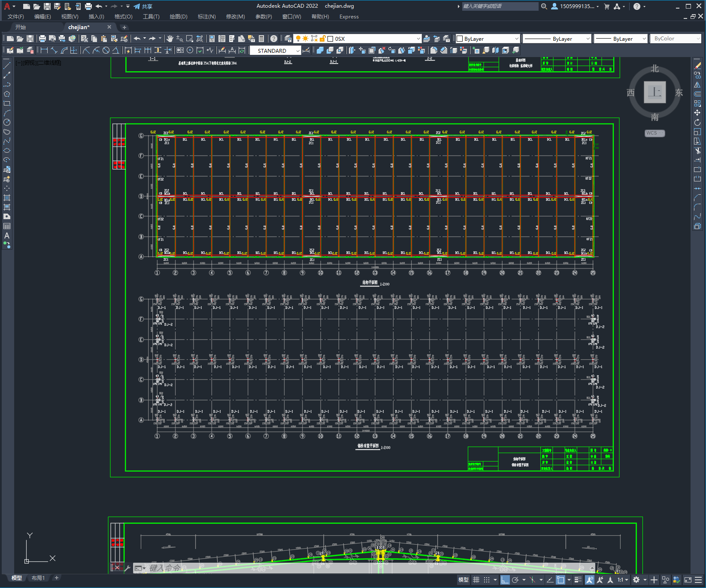Toggle object snap tracking
Image resolution: width=706 pixels, height=588 pixels.
click(550, 580)
